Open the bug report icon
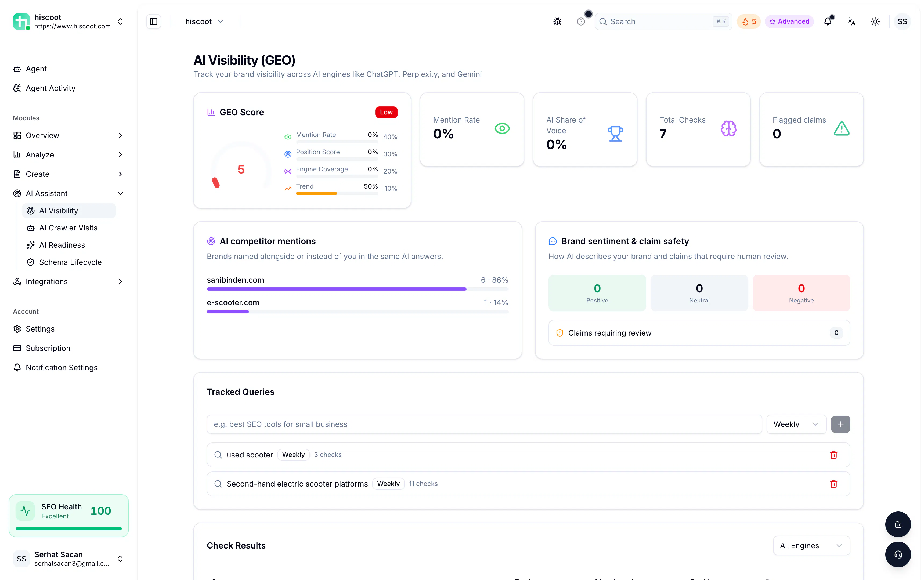Image resolution: width=924 pixels, height=580 pixels. tap(557, 21)
